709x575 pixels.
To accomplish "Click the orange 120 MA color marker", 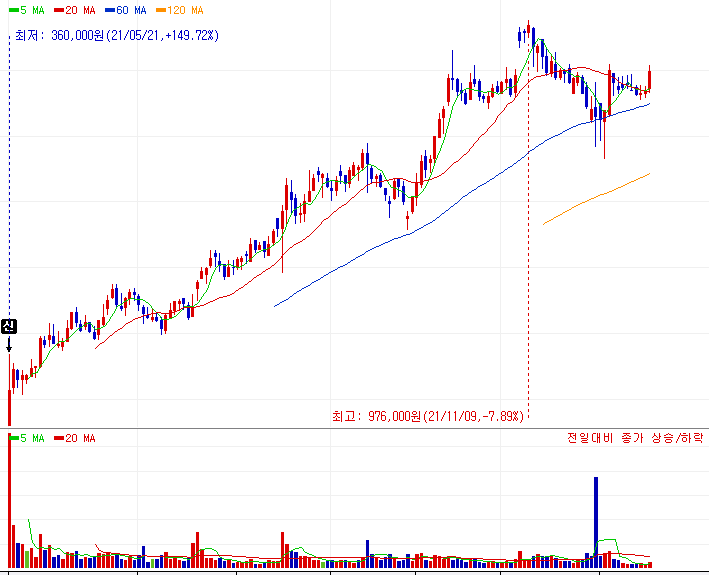I will (x=161, y=10).
